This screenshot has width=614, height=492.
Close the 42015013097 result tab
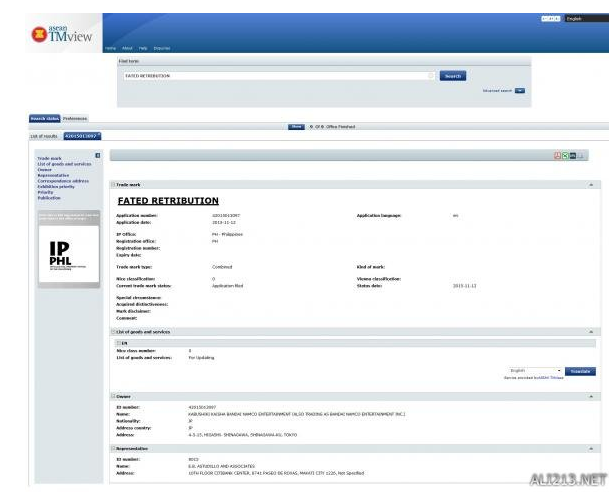100,135
